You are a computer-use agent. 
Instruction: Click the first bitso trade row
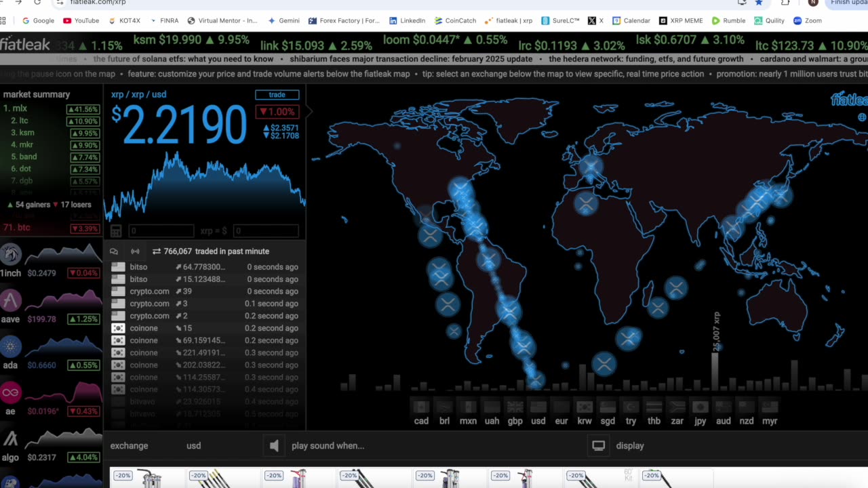204,267
